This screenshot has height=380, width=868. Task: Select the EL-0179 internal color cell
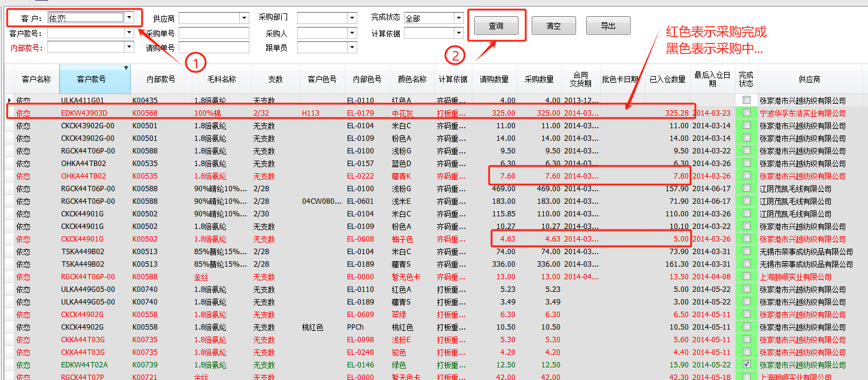click(x=367, y=113)
